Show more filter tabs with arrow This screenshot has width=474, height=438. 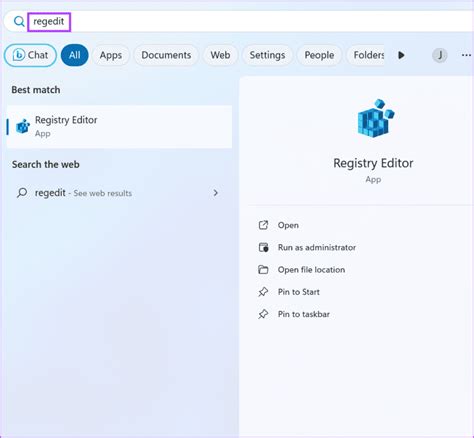click(401, 55)
